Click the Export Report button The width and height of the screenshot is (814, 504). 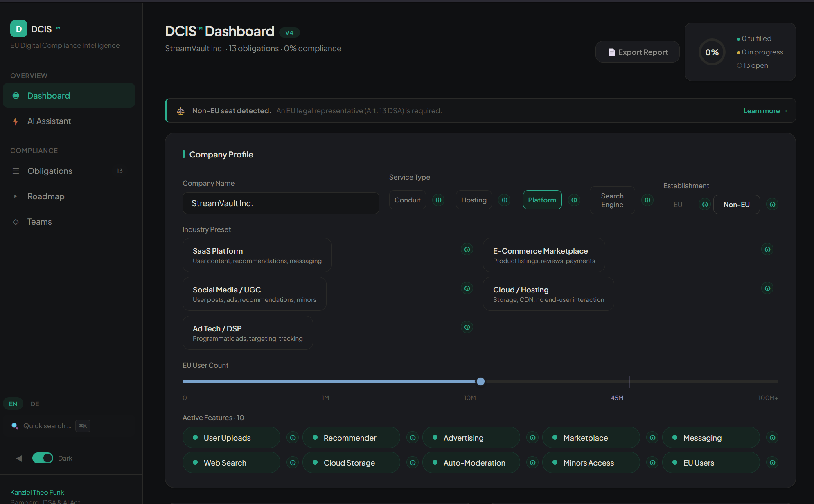[x=637, y=52]
